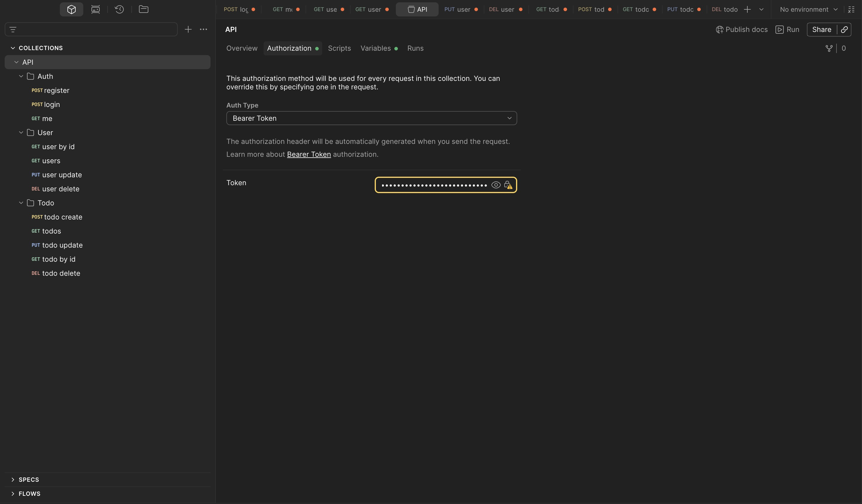Open the Files folder sidebar icon
862x504 pixels.
144,9
